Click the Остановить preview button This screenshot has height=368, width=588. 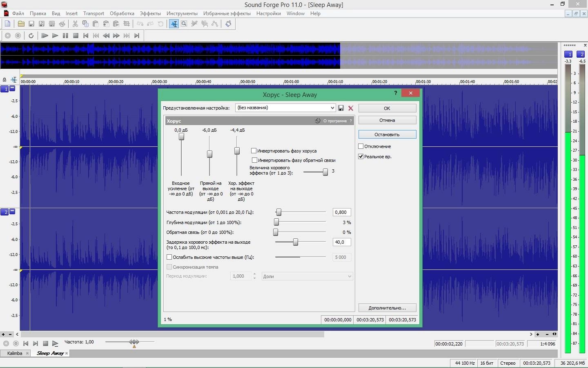tap(387, 134)
